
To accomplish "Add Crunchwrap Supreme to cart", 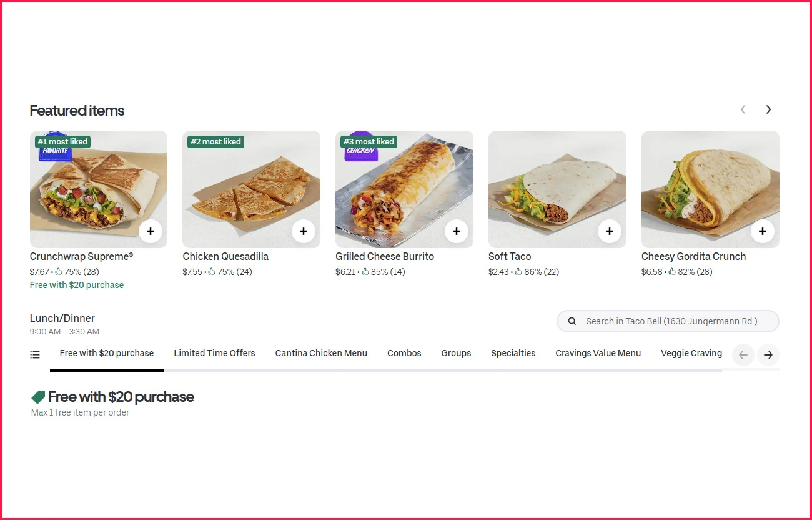I will (151, 231).
